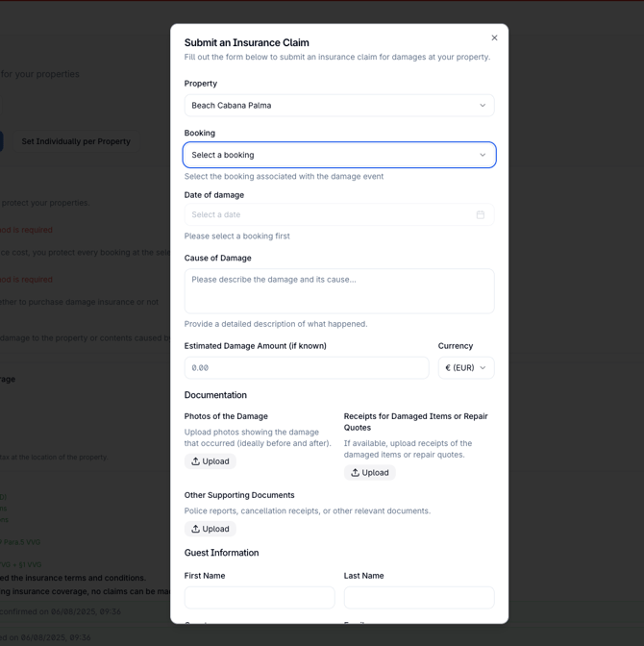Close the Submit an Insurance Claim dialog
The height and width of the screenshot is (646, 644).
tap(494, 37)
